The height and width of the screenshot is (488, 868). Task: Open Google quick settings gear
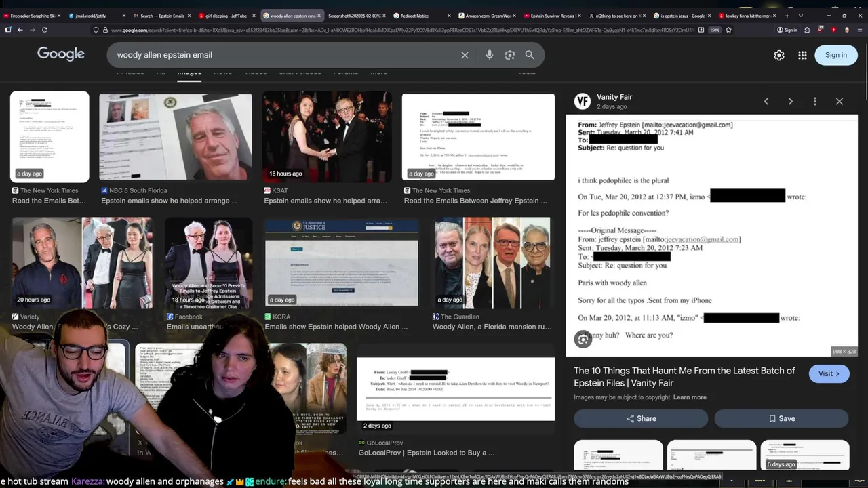click(x=779, y=56)
